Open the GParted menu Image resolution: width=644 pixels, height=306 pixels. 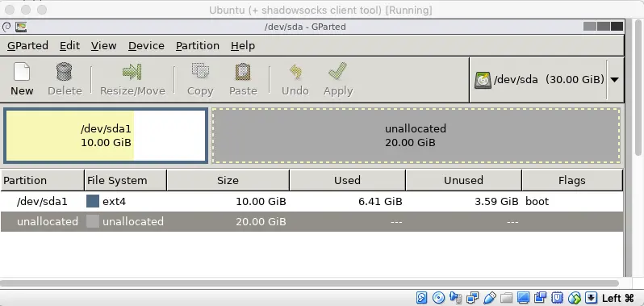coord(27,45)
